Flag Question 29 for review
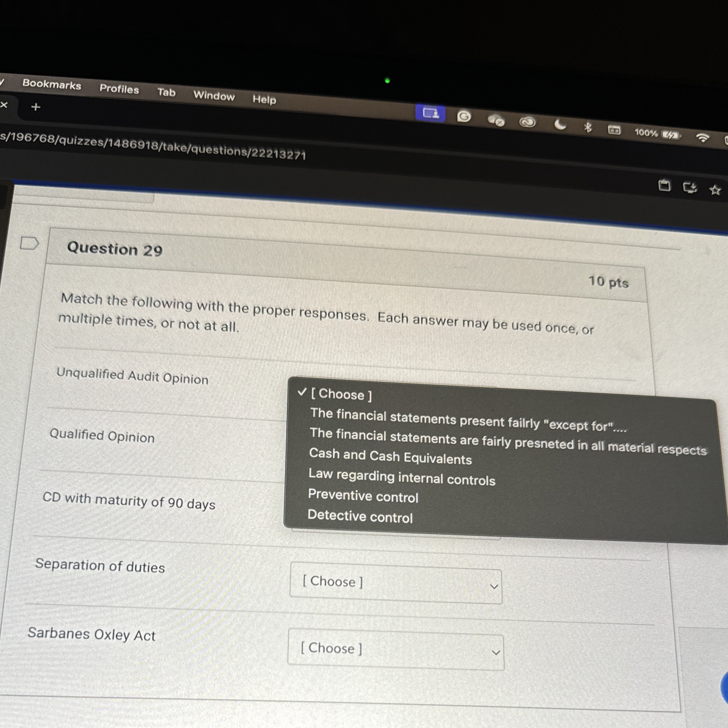The image size is (728, 728). pos(29,243)
